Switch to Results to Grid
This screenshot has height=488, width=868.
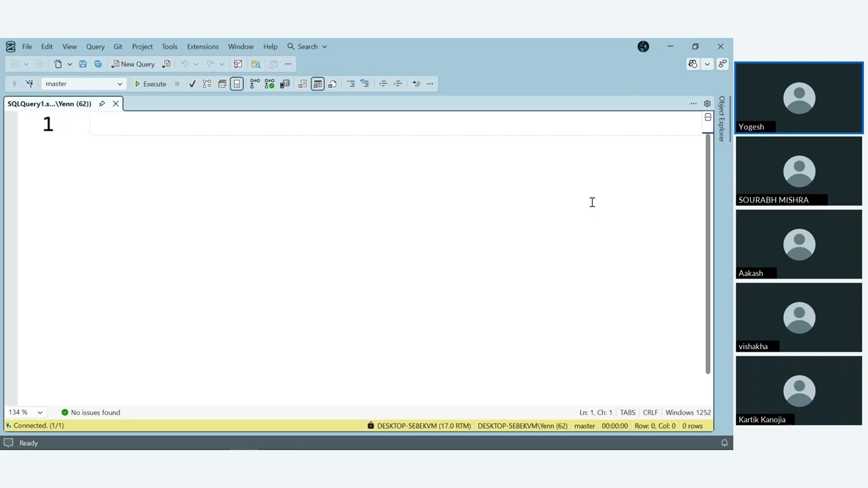(317, 83)
